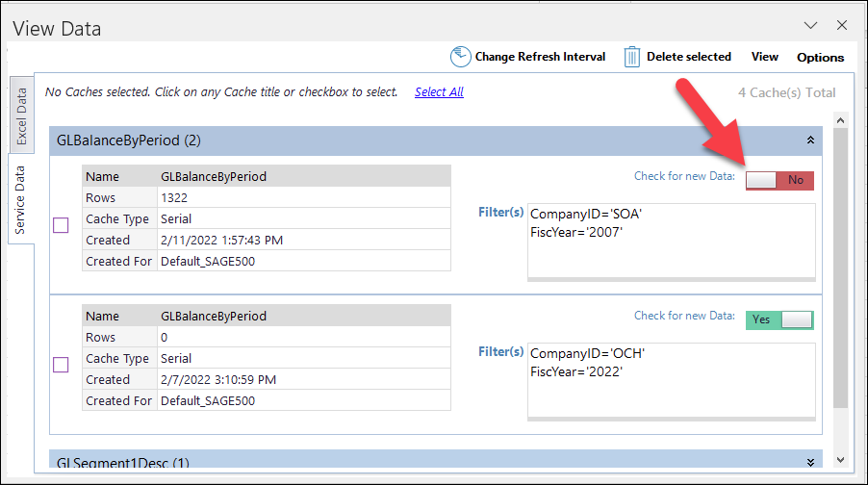Toggle Check for new Data for OCH cache
Image resolution: width=868 pixels, height=485 pixels.
(x=779, y=319)
